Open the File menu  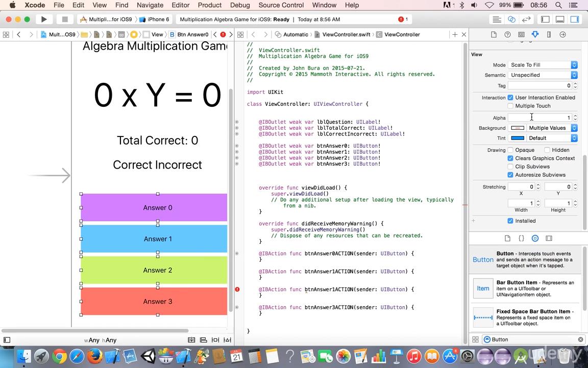coord(59,5)
